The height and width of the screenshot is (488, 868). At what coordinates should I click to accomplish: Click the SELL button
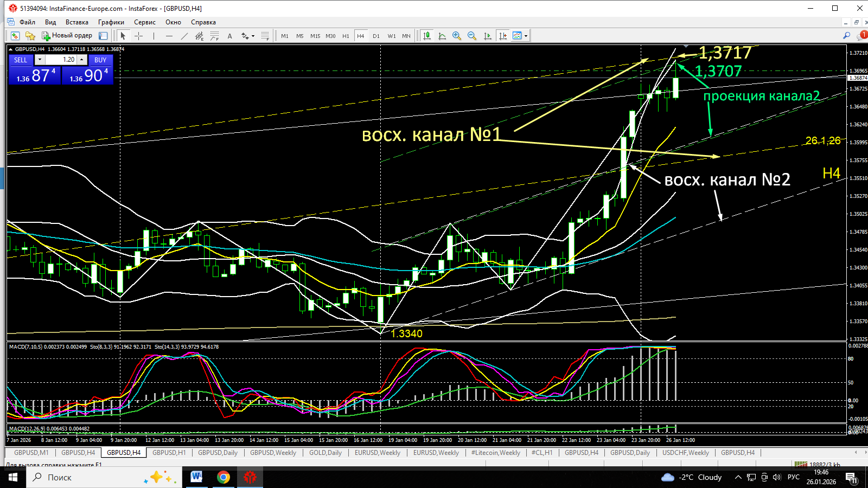point(21,60)
